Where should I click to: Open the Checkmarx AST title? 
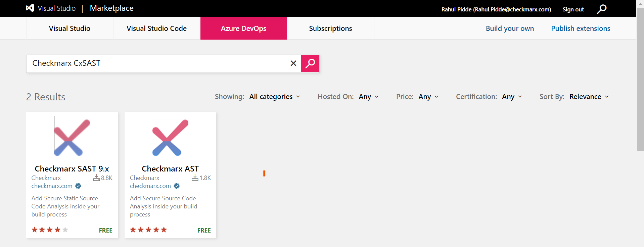pyautogui.click(x=170, y=169)
